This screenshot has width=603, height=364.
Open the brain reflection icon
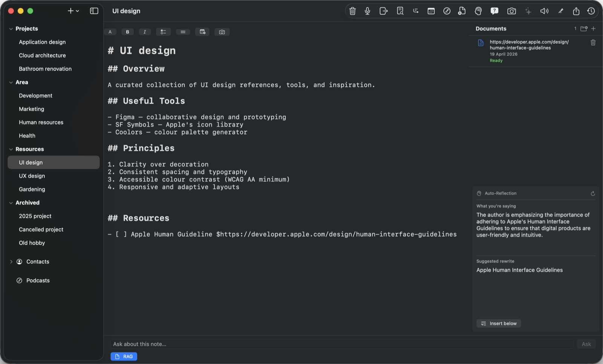[478, 11]
